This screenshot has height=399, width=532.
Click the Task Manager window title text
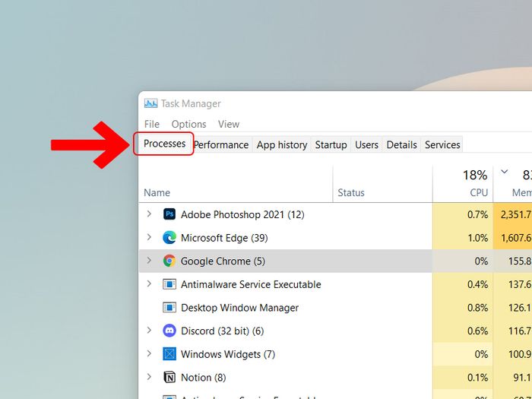tap(191, 103)
